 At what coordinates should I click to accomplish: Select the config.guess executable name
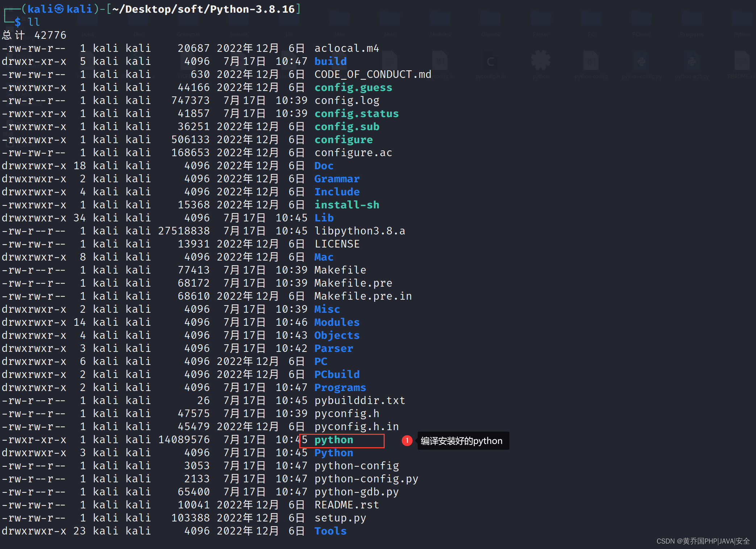353,87
